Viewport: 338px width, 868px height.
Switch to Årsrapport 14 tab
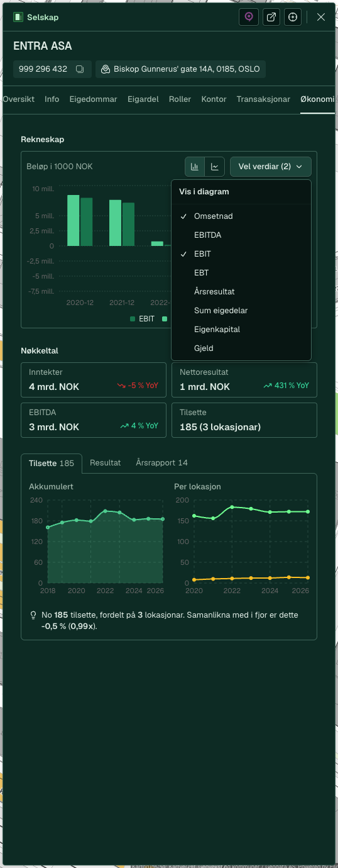[x=161, y=463]
